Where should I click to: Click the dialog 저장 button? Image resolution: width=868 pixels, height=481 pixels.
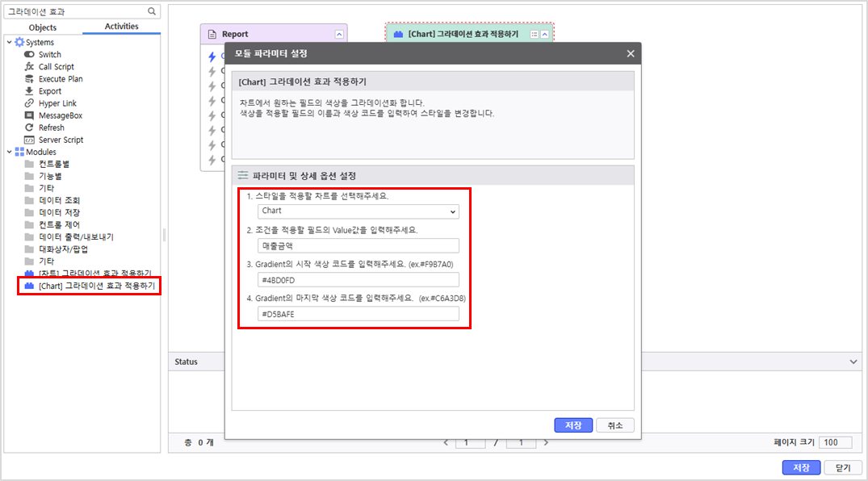(x=573, y=425)
